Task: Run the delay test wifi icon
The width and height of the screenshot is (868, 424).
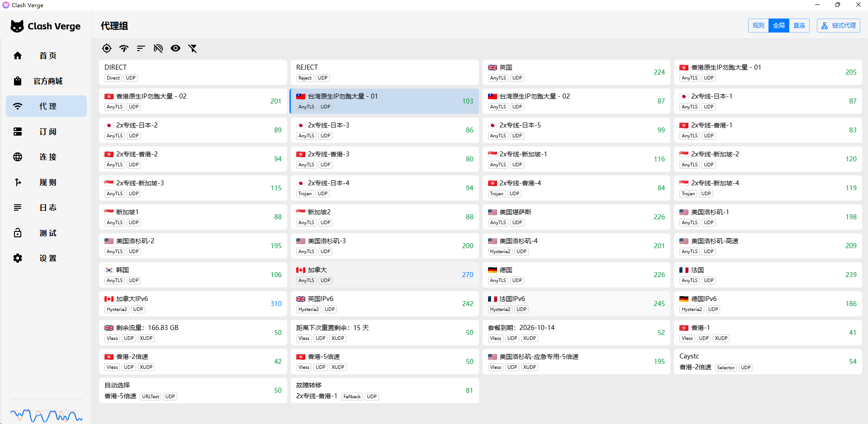Action: (124, 48)
